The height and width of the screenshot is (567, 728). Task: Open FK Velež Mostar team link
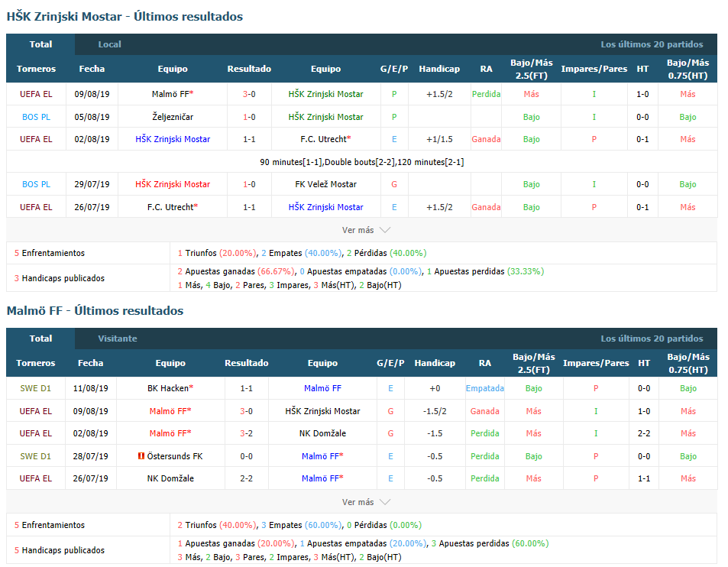(x=325, y=184)
